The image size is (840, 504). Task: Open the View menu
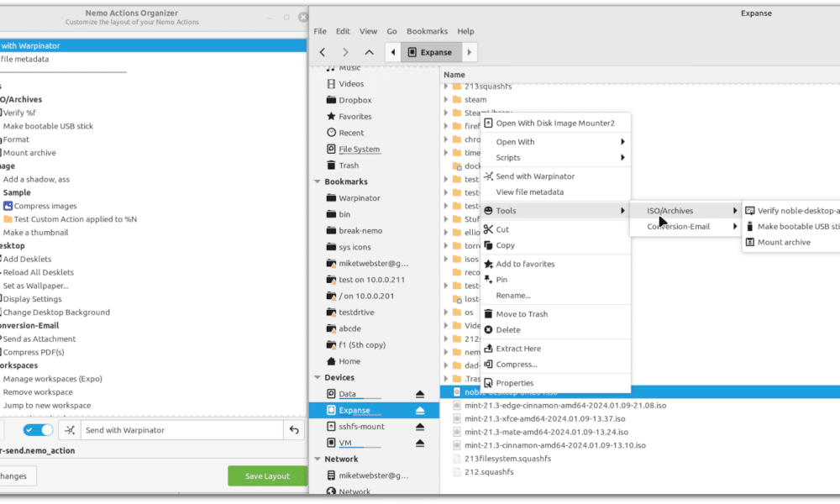[368, 31]
